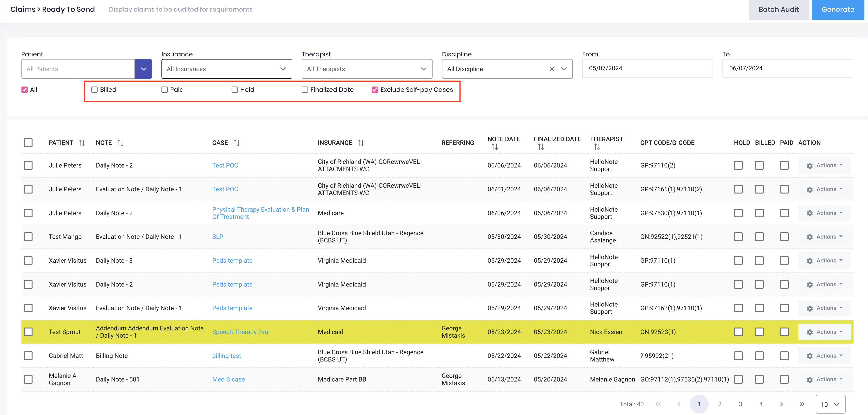Sort table by Patient column arrows
This screenshot has height=415, width=868.
[82, 143]
